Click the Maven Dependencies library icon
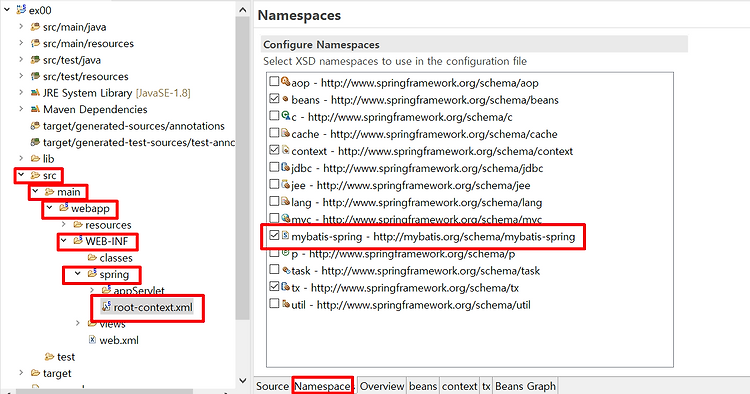Screen dimensions: 750x394 coord(35,109)
